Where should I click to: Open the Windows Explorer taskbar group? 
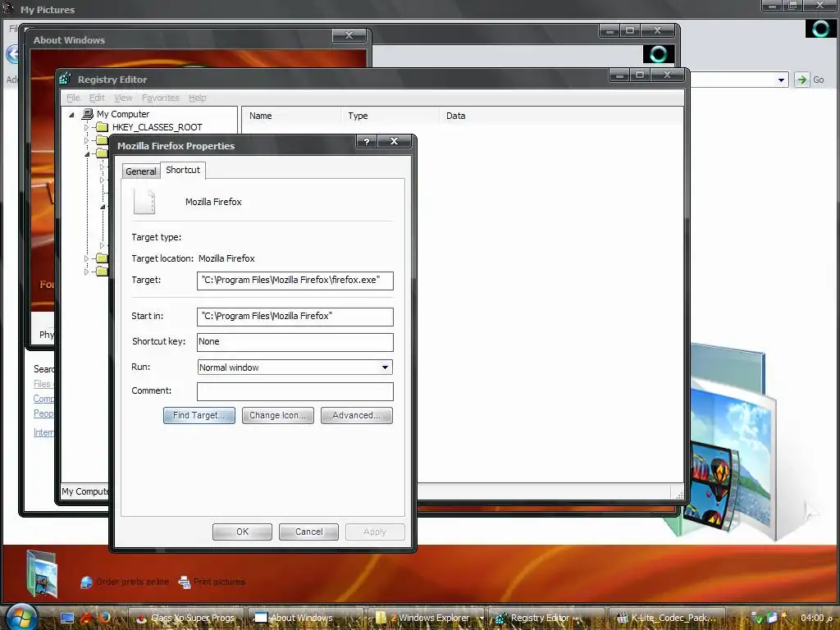[x=427, y=618]
